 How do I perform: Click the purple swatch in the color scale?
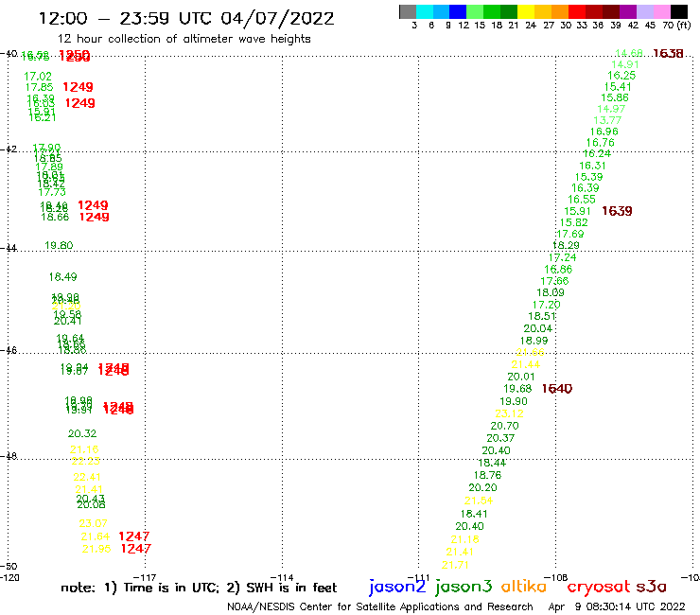click(628, 11)
